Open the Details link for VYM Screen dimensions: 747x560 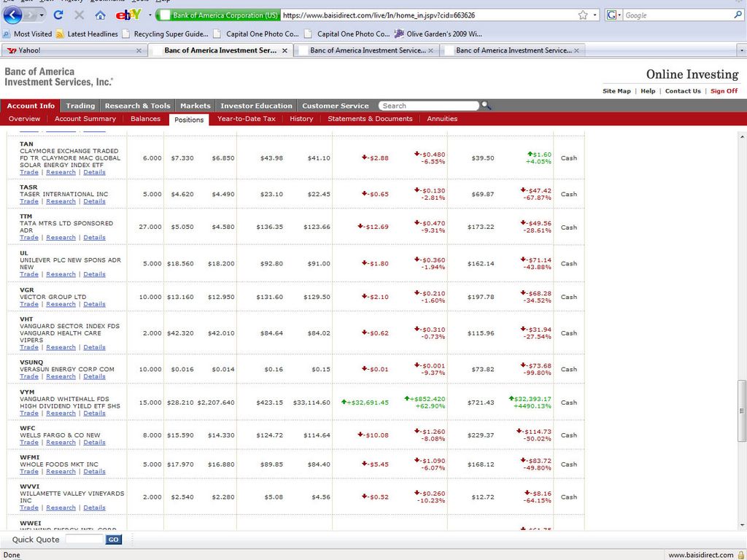pos(94,413)
